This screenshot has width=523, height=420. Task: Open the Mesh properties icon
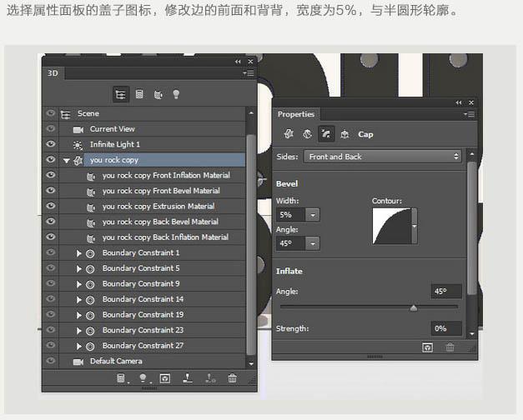tap(289, 133)
